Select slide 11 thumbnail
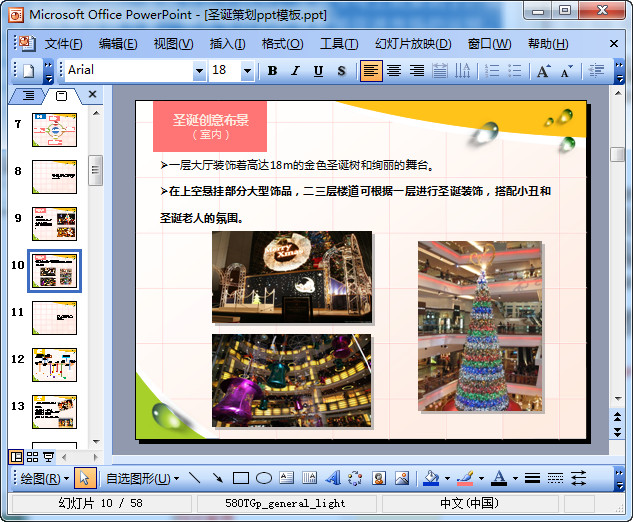Screen dimensions: 633x522 [x=54, y=318]
